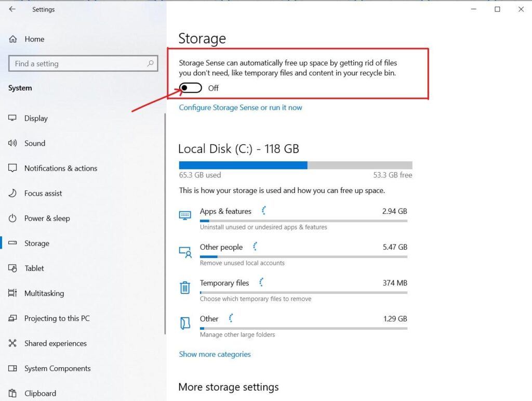Click the sidebar vertical scrollbar
Image resolution: width=532 pixels, height=401 pixels.
click(x=165, y=224)
